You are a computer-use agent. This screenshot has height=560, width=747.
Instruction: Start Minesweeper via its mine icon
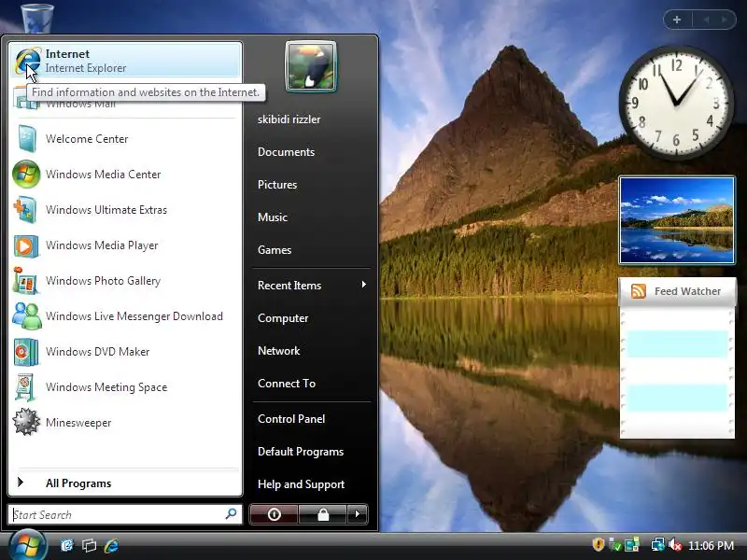[26, 423]
